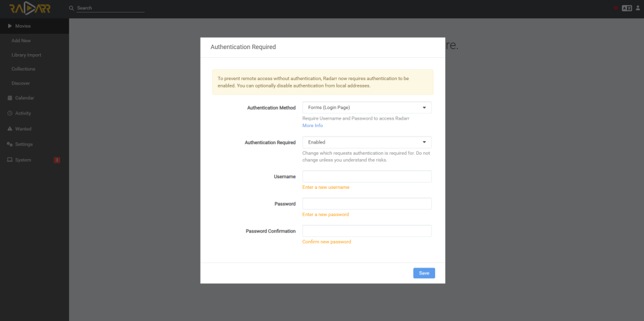Click the red heart donate icon
This screenshot has width=644, height=321.
click(x=616, y=8)
